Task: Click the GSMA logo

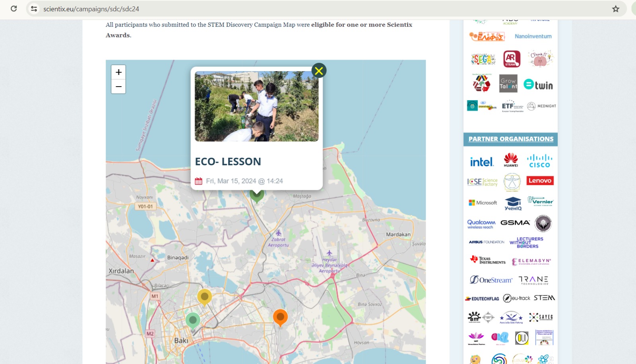Action: [x=515, y=223]
